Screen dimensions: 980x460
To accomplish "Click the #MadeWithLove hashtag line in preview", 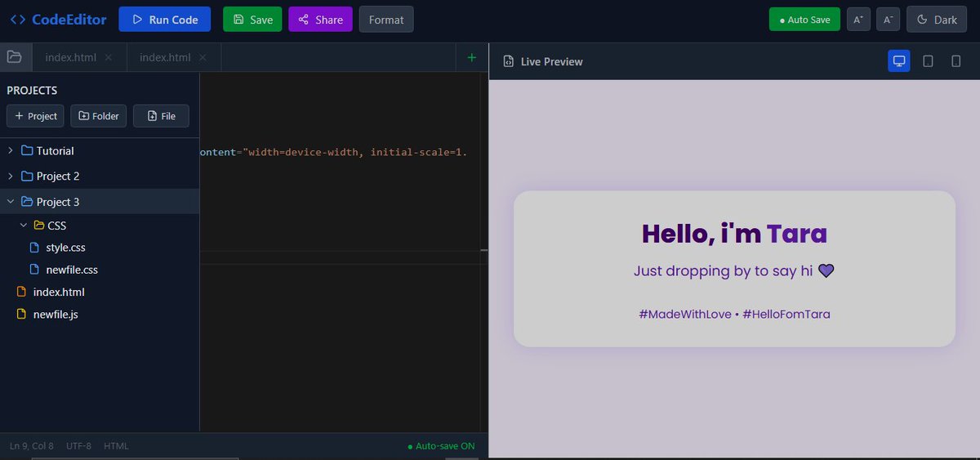I will (734, 314).
